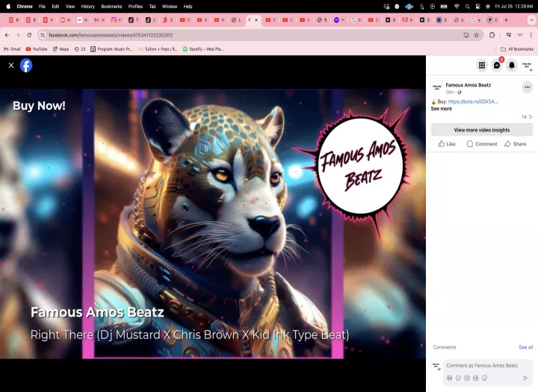The height and width of the screenshot is (392, 538).
Task: Focus the Comment as Famous Amos Beatz field
Action: [x=482, y=366]
